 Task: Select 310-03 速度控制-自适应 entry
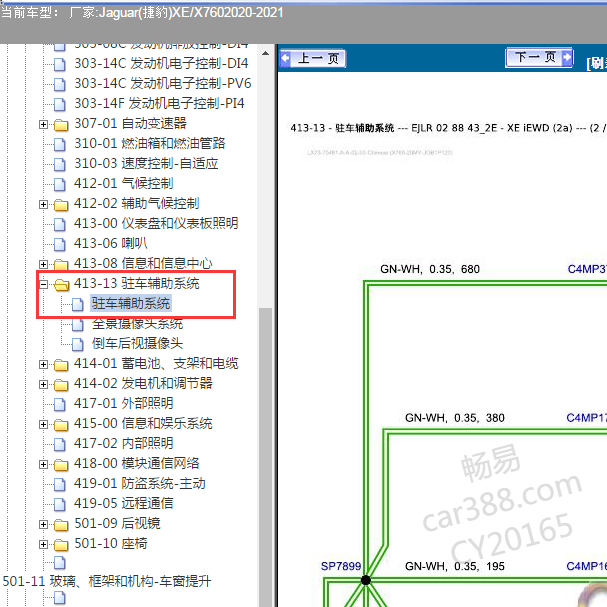(x=146, y=164)
